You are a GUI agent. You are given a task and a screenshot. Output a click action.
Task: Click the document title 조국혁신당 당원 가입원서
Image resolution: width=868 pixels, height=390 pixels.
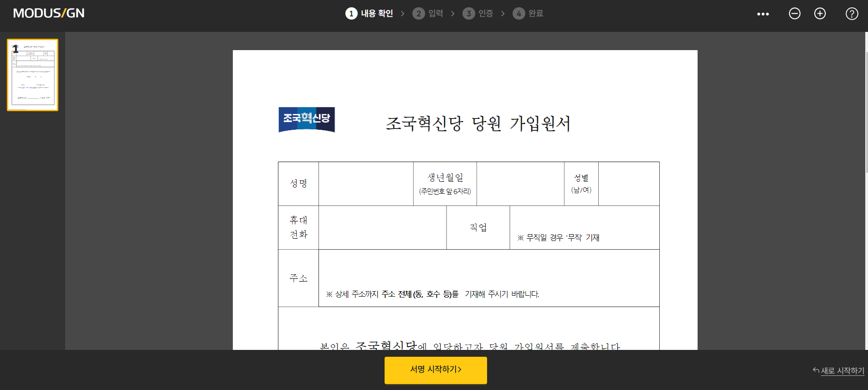[478, 123]
